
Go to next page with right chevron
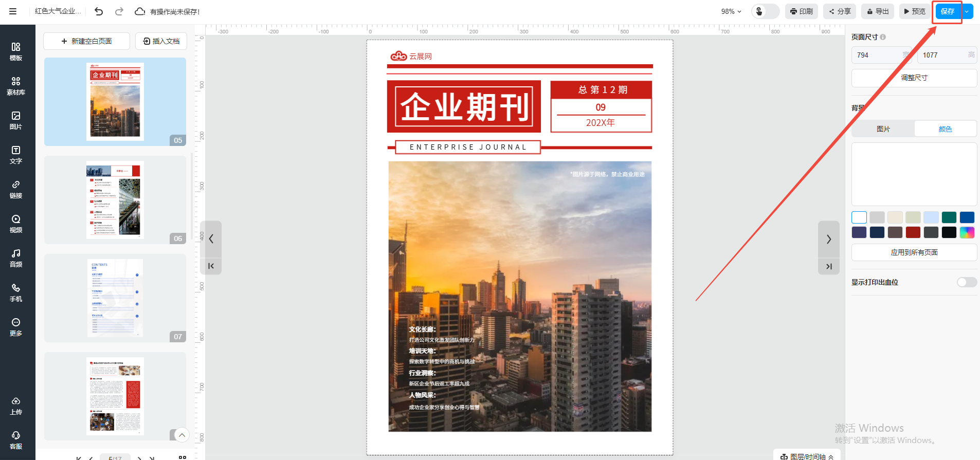(828, 239)
